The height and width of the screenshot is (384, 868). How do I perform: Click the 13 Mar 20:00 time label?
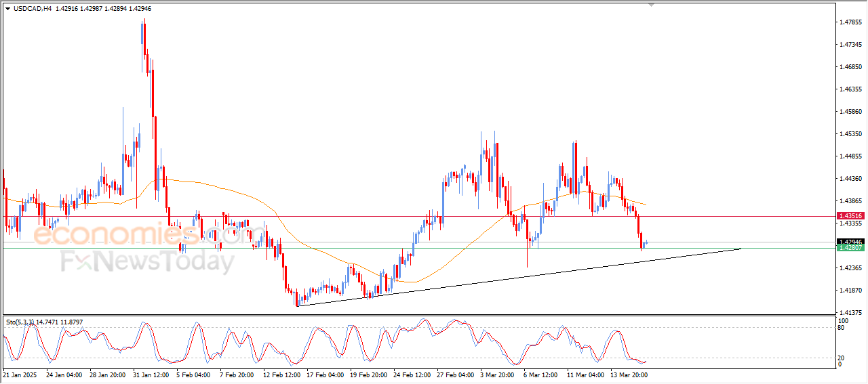629,375
